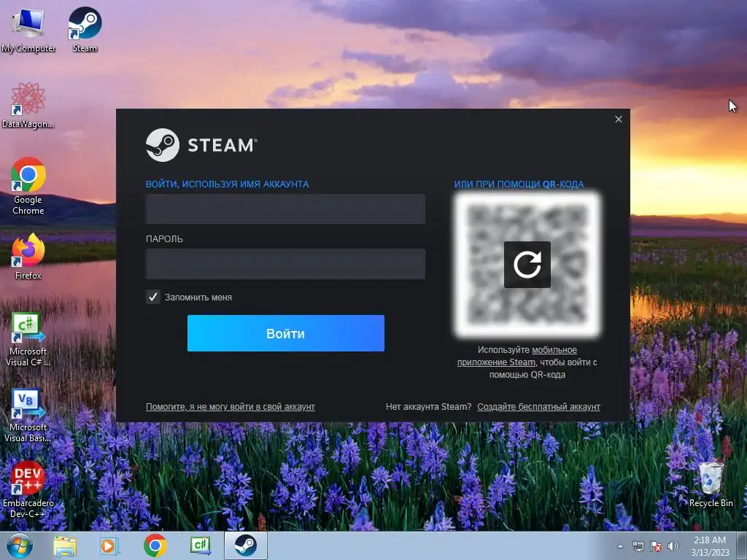The image size is (747, 560).
Task: Select Microsoft Visual C# desktop shortcut
Action: [28, 339]
